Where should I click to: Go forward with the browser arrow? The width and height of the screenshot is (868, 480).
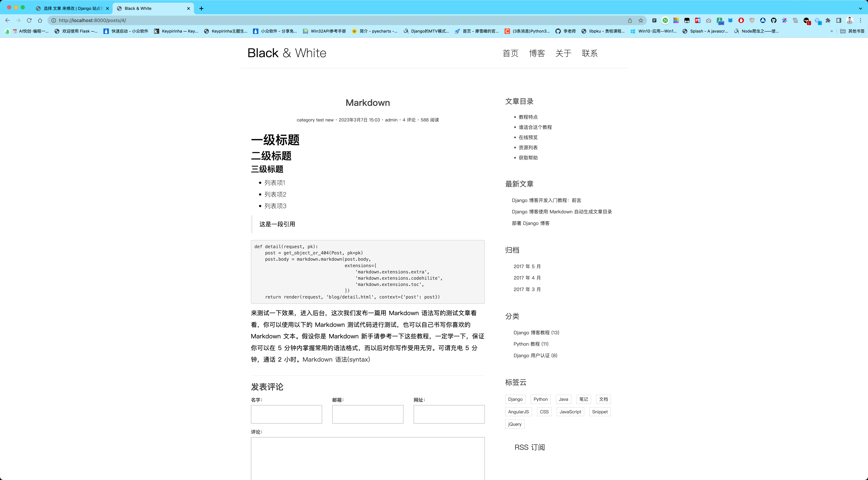point(18,20)
